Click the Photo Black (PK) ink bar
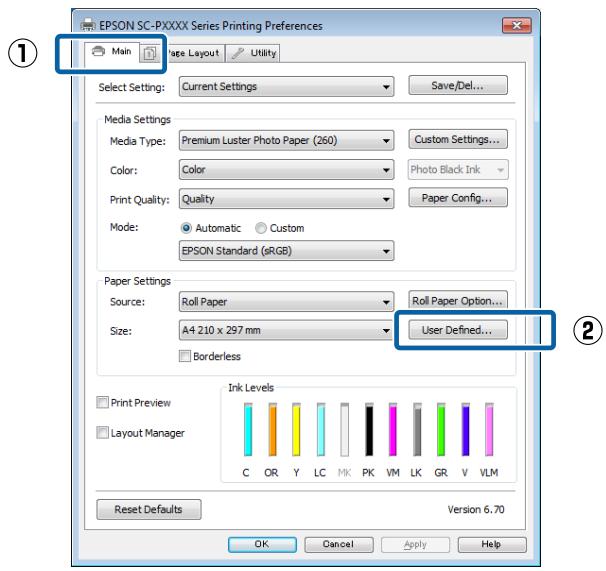 click(369, 430)
